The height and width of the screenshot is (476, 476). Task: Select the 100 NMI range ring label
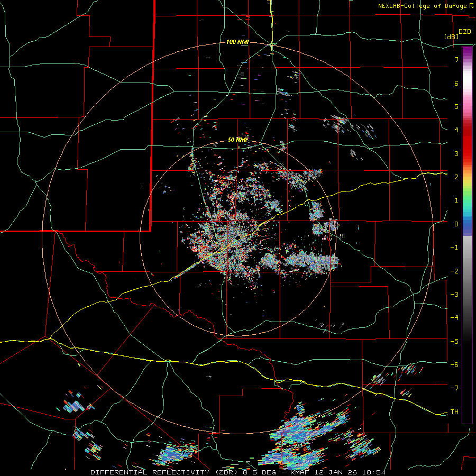pyautogui.click(x=237, y=42)
